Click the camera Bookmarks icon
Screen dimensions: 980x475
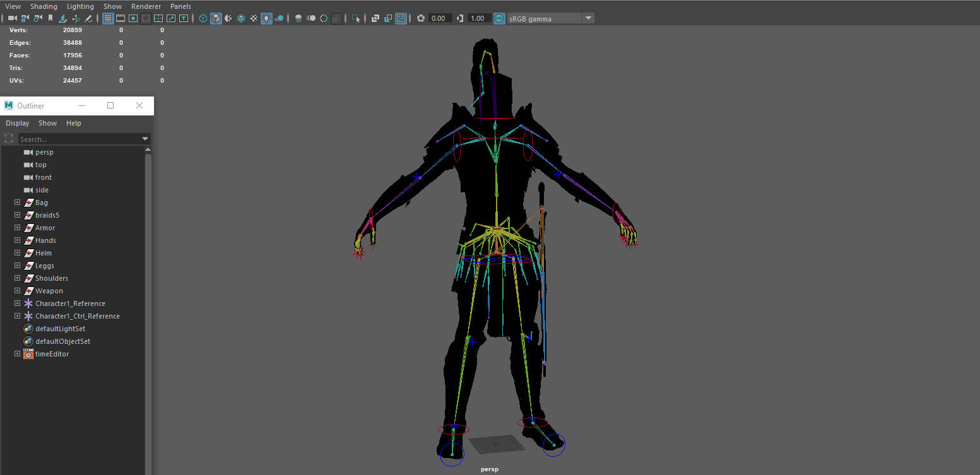[x=50, y=19]
